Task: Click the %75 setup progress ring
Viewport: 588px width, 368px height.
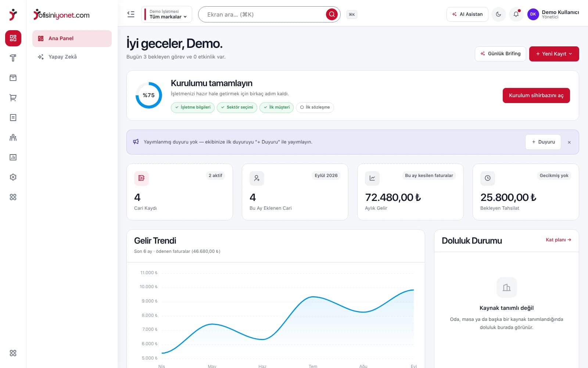Action: coord(149,95)
